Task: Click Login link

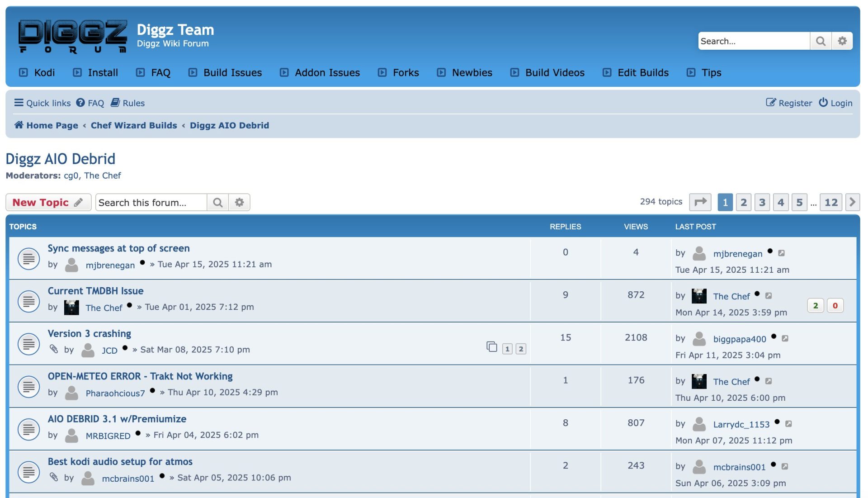Action: pos(836,103)
